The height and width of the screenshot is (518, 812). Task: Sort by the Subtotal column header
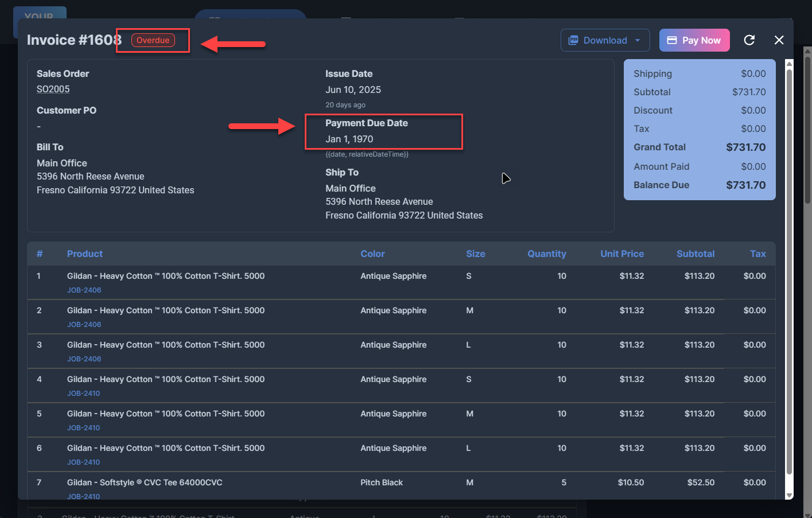click(695, 254)
